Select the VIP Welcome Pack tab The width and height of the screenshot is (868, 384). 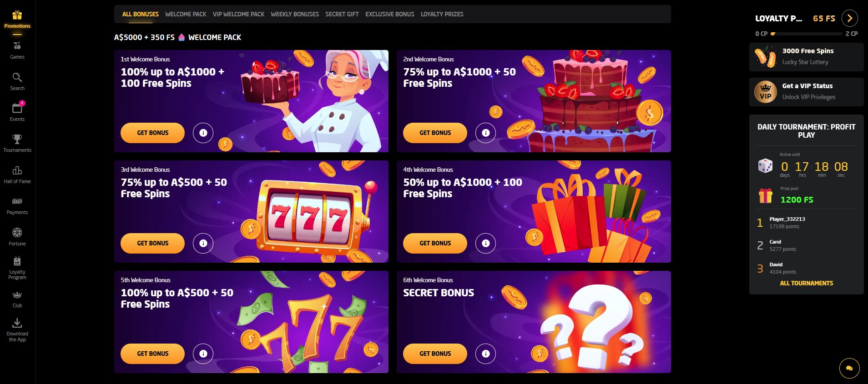click(238, 14)
